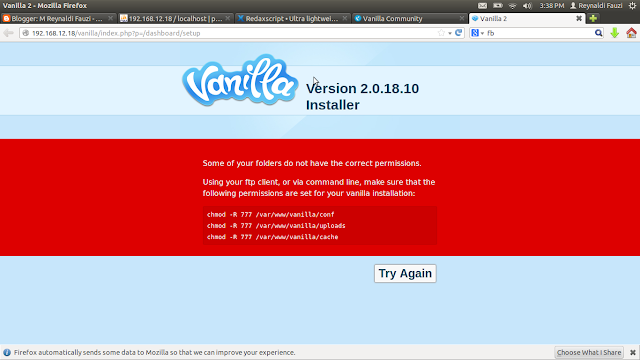
Task: Click the search magnifier icon
Action: pos(598,33)
